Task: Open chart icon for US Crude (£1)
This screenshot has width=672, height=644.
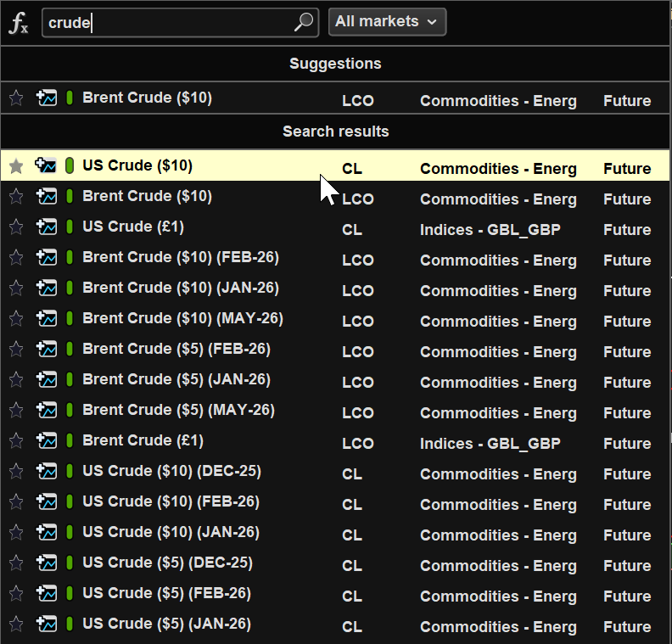Action: click(x=47, y=227)
